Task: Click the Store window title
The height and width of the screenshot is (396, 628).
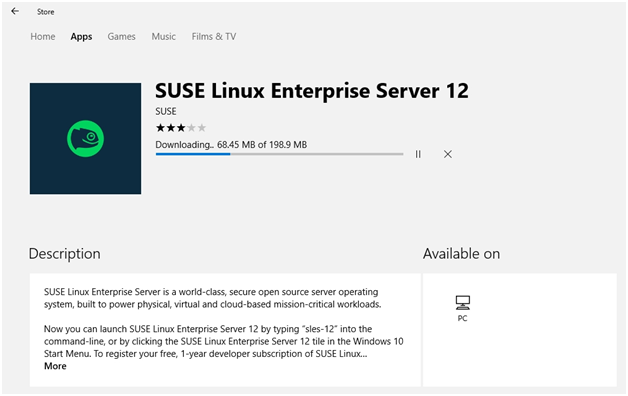Action: [46, 12]
